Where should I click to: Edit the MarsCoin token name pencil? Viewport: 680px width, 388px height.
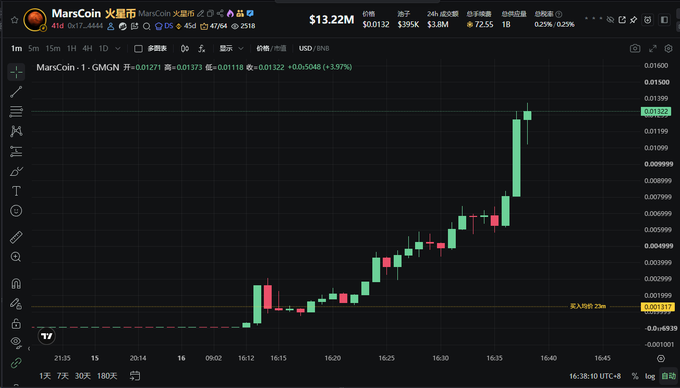200,14
